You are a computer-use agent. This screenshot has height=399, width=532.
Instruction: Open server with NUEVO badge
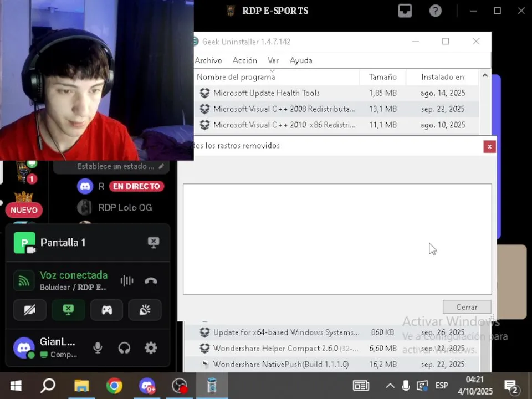(x=24, y=204)
